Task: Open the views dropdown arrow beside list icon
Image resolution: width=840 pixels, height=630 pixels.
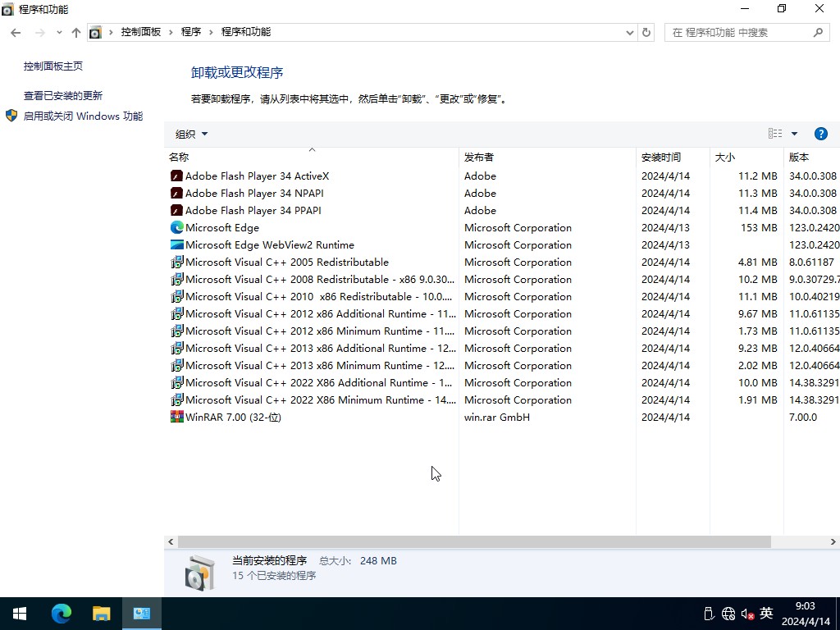Action: coord(793,133)
